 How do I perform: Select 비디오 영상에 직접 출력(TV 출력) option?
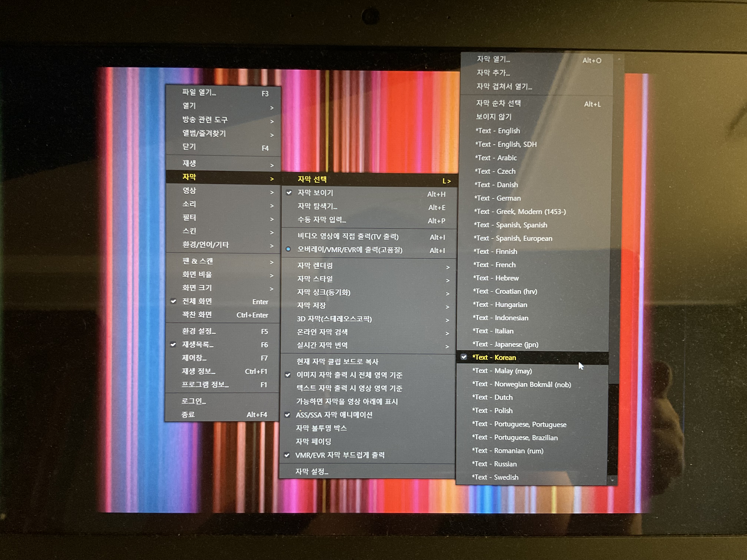369,237
